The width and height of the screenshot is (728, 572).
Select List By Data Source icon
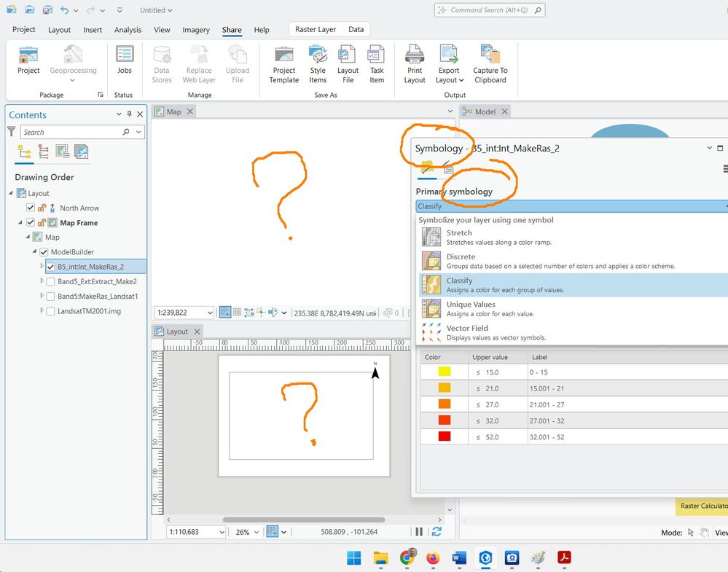click(43, 152)
